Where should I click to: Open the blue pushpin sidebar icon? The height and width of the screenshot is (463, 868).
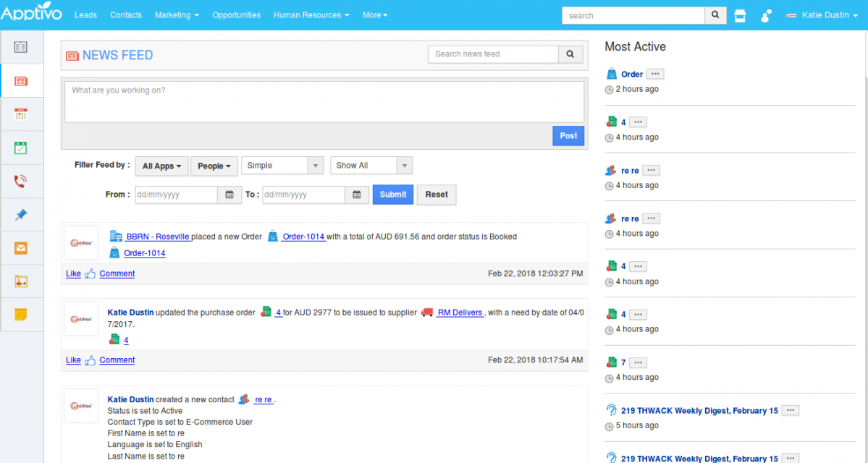coord(21,215)
